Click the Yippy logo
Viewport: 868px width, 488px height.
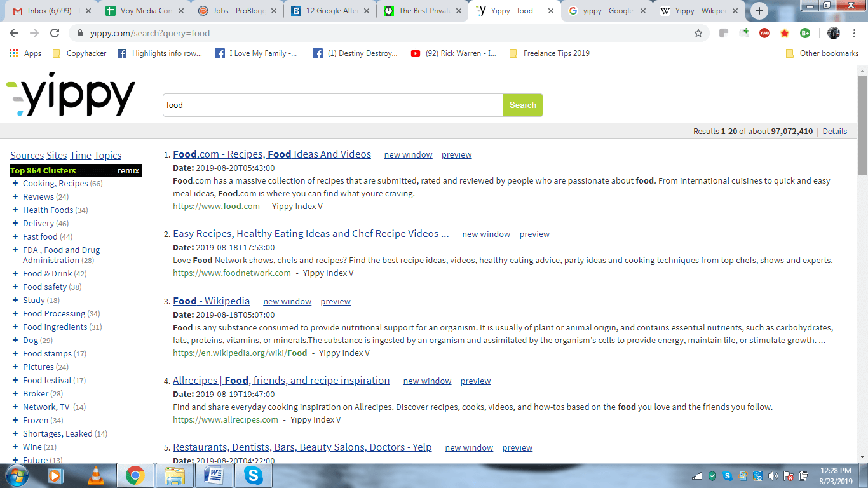pos(71,94)
